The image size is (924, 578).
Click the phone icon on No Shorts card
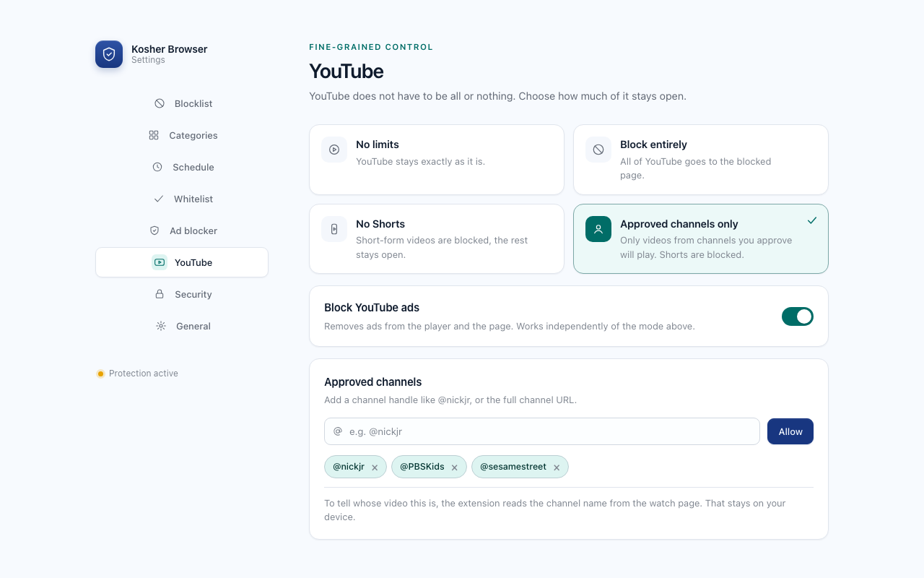[334, 229]
